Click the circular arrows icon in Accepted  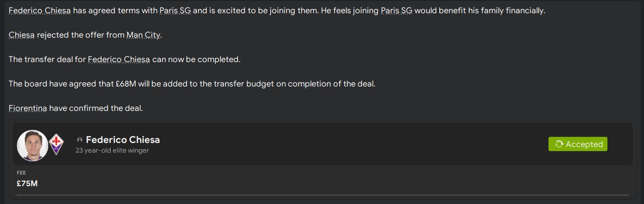(559, 144)
